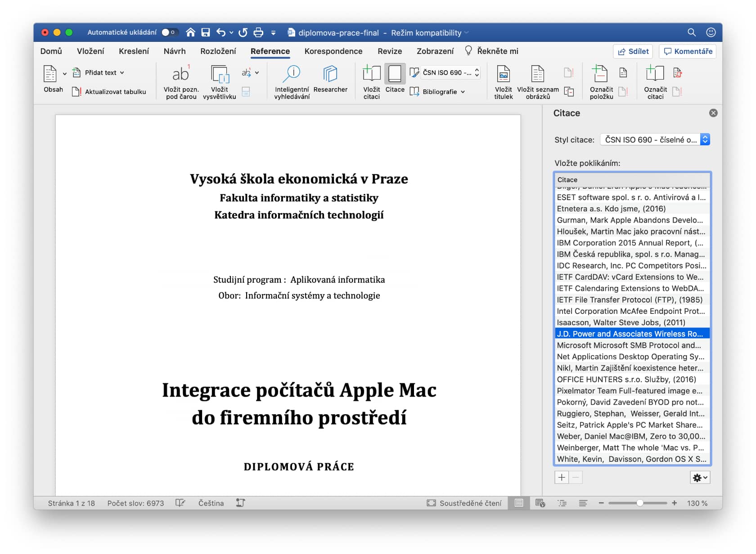Image resolution: width=756 pixels, height=554 pixels.
Task: Switch to outline view
Action: tap(562, 503)
